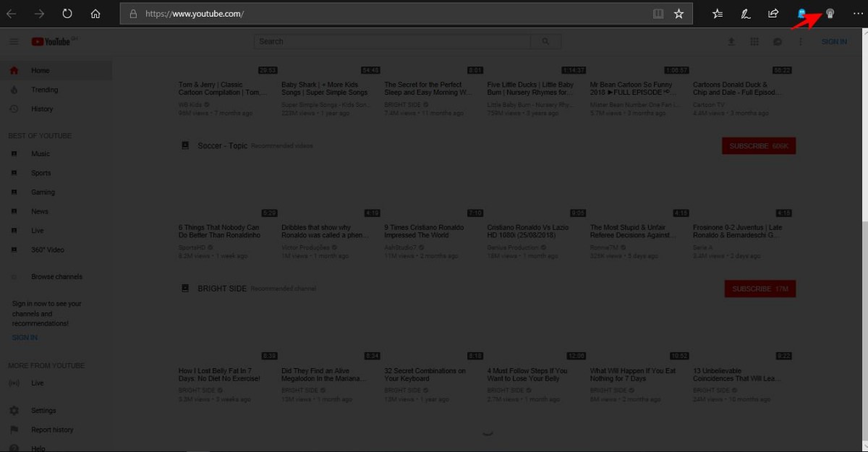This screenshot has height=452, width=868.
Task: Open the BRIGHT SIDE section channel icon
Action: (x=185, y=288)
